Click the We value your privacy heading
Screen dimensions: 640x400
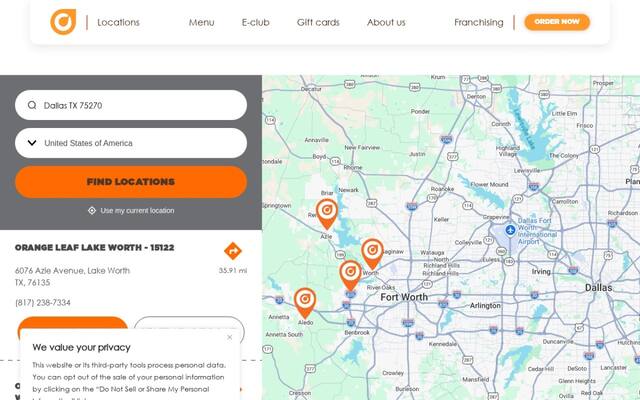(81, 347)
